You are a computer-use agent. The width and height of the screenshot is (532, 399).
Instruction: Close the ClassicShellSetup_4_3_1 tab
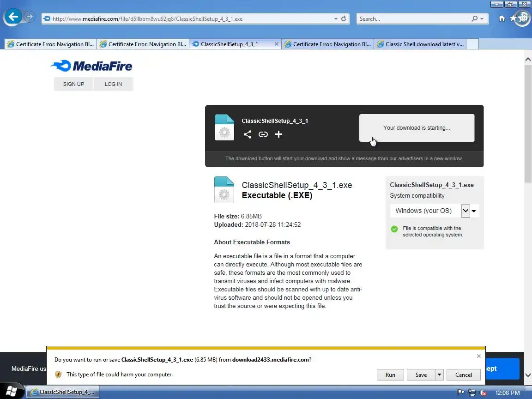[x=276, y=44]
